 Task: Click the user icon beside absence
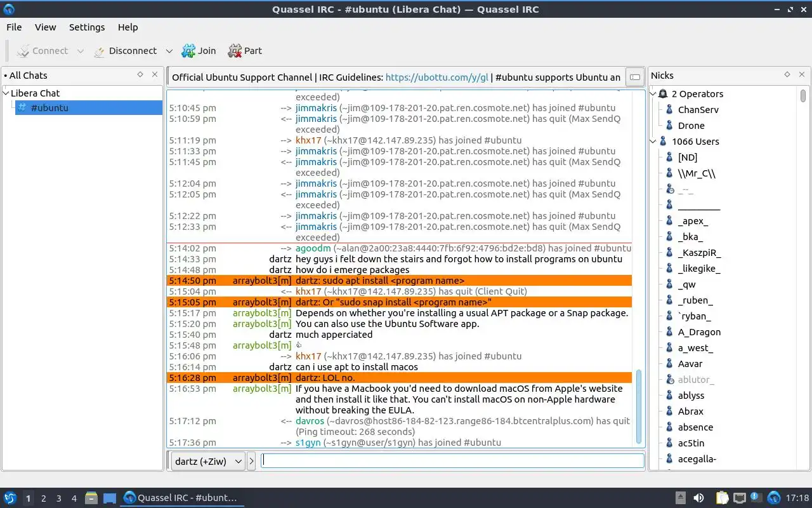point(669,427)
